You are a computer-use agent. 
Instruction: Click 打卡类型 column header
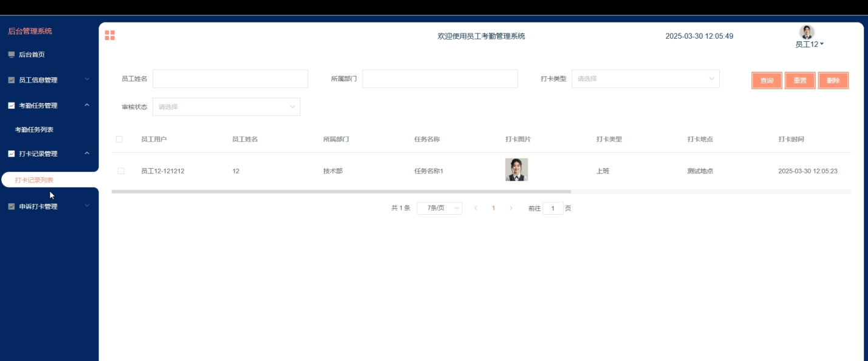(609, 140)
